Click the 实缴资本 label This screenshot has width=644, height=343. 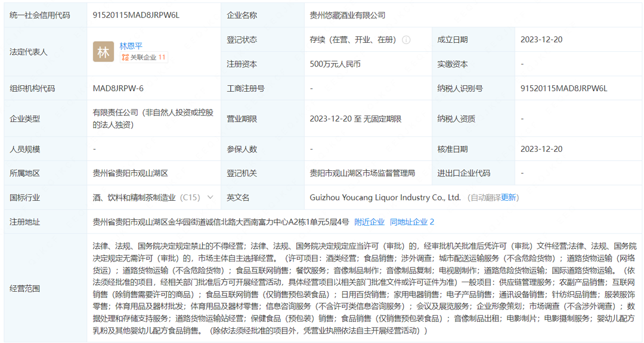453,64
